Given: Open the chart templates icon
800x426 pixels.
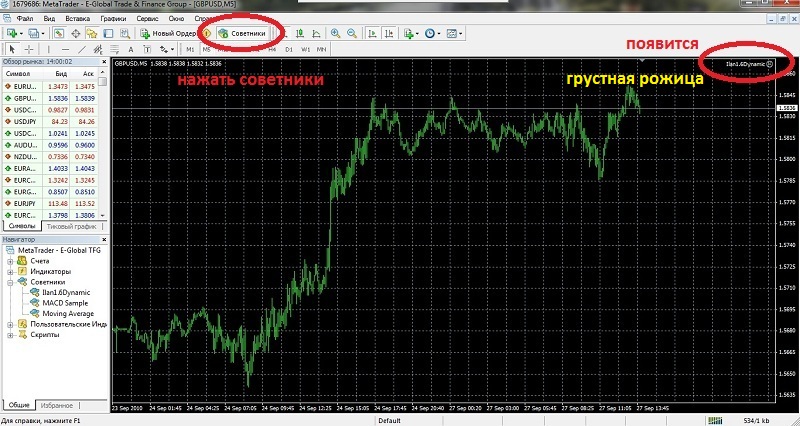Looking at the screenshot, I should pyautogui.click(x=452, y=33).
